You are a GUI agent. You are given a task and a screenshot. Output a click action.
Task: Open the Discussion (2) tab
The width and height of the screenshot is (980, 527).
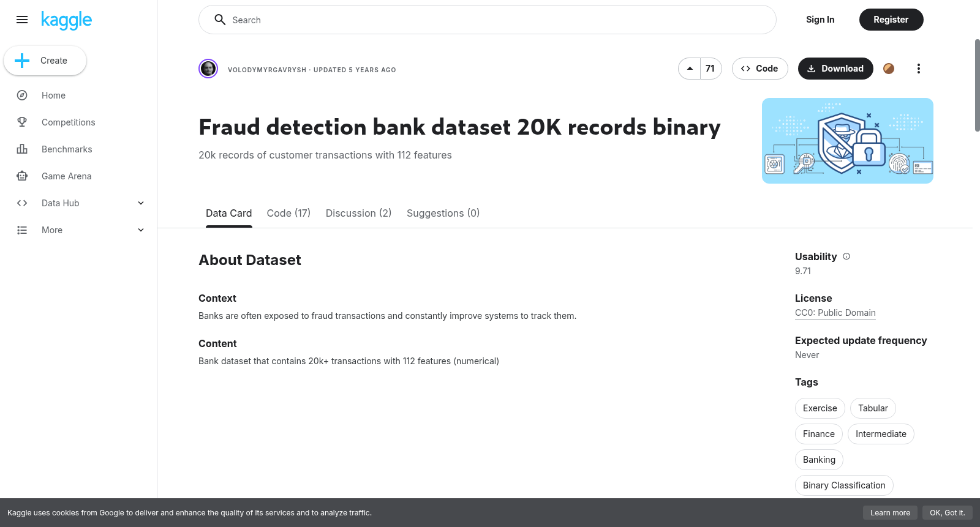[358, 213]
